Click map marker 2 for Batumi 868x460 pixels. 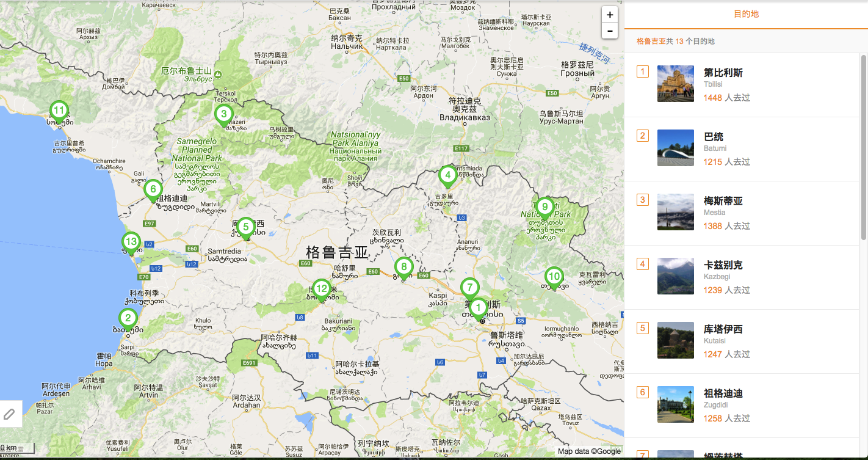tap(128, 318)
